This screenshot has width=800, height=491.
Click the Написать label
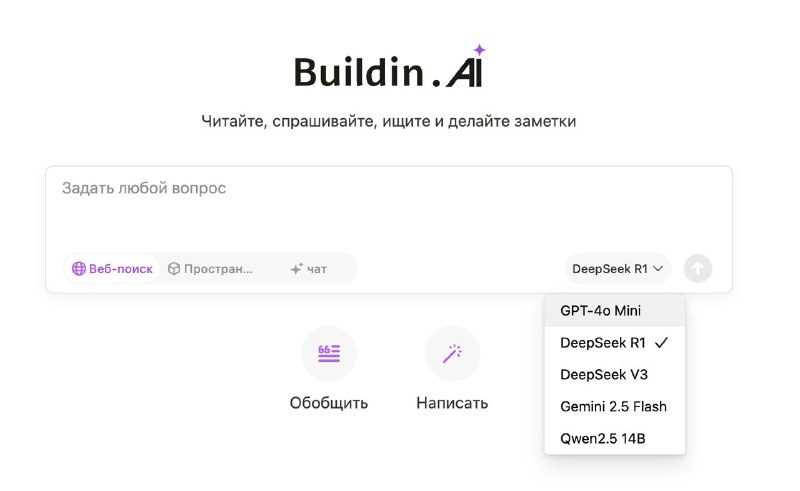point(452,403)
